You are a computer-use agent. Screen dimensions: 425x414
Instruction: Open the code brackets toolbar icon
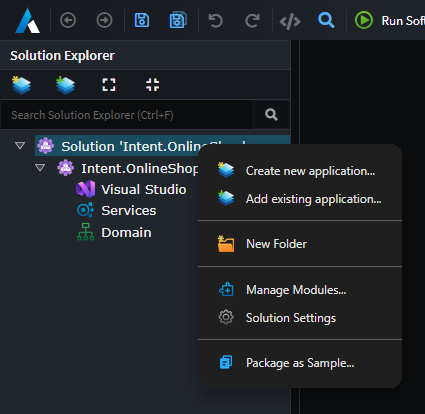(x=290, y=22)
